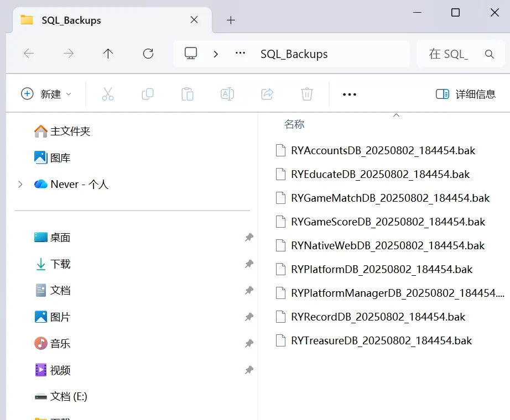Click the search magnifier icon
Image resolution: width=510 pixels, height=420 pixels.
(x=490, y=54)
